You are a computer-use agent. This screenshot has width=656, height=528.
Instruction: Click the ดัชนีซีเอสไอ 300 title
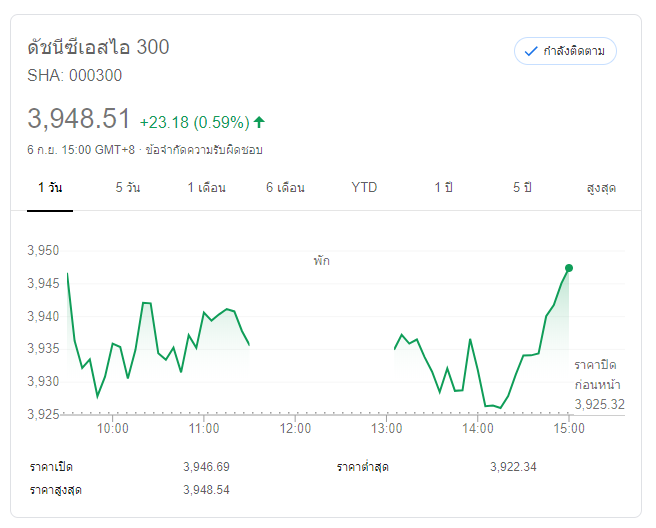click(99, 47)
